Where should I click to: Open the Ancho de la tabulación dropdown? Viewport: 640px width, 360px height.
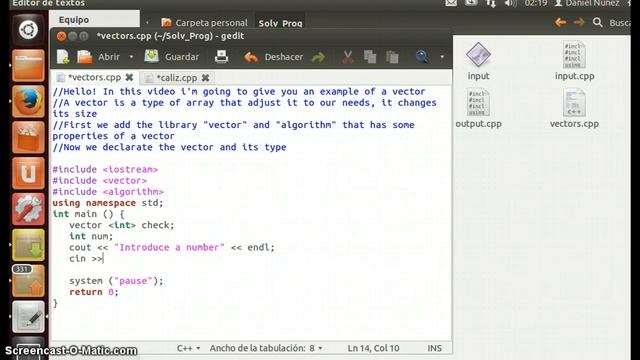(266, 348)
